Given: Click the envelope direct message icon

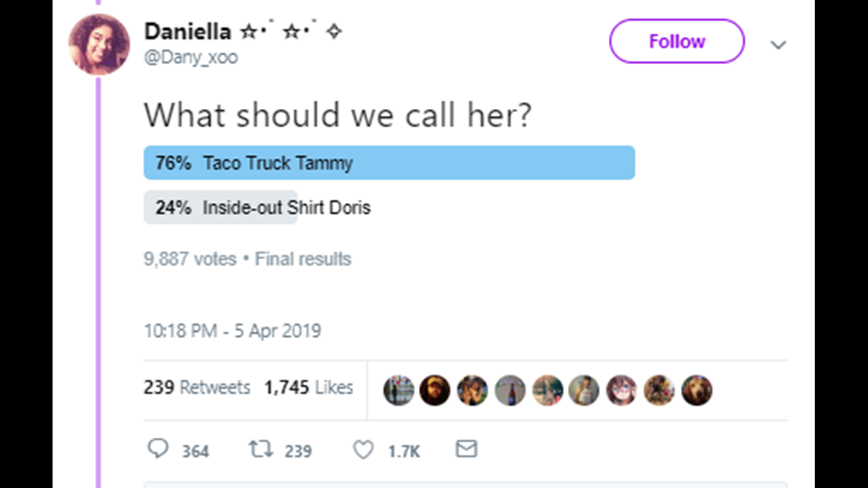Looking at the screenshot, I should (x=466, y=448).
